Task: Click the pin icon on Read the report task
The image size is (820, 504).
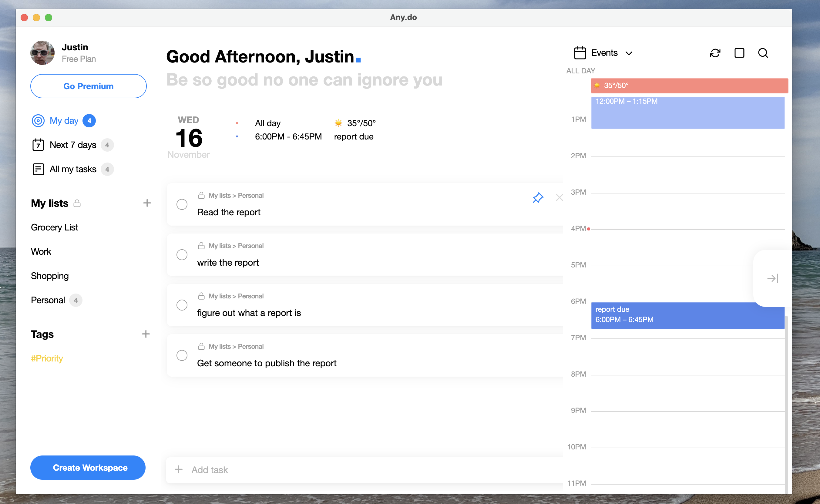Action: [538, 198]
